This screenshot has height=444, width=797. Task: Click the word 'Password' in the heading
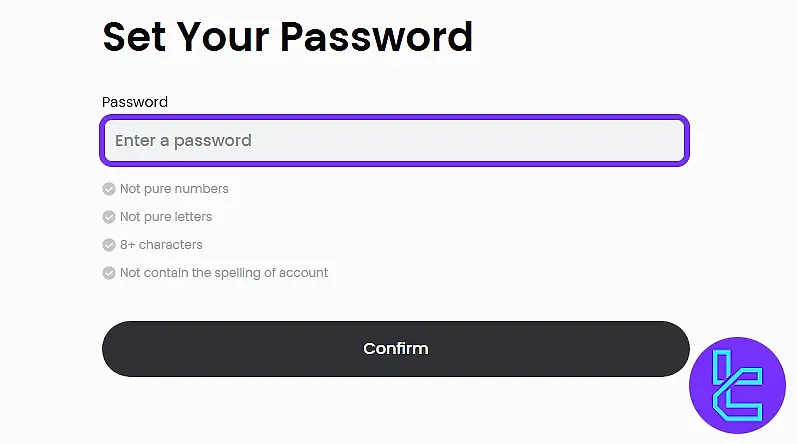[x=377, y=37]
